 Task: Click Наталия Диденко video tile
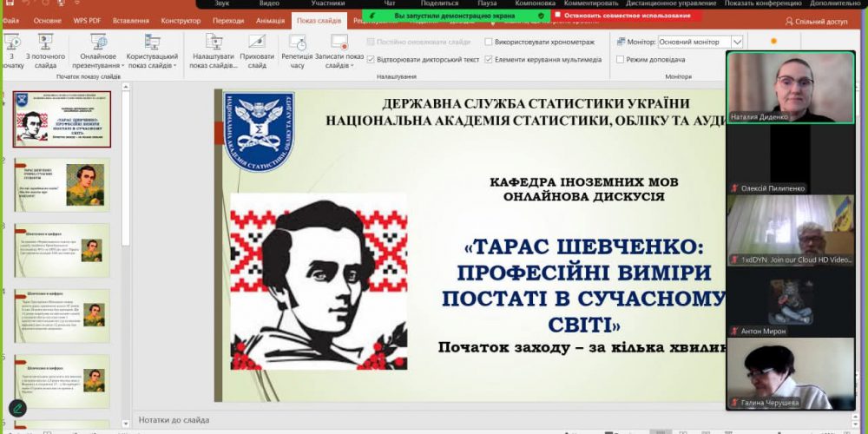[791, 88]
